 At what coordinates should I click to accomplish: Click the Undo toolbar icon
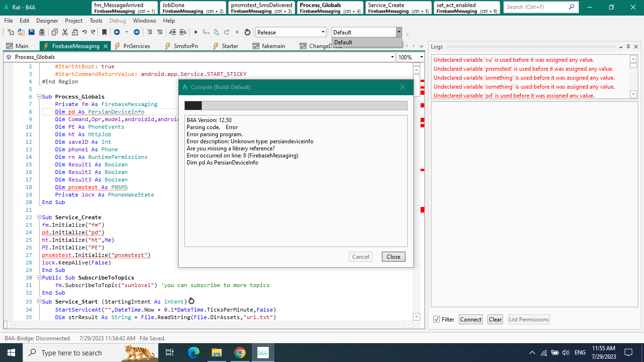point(84,32)
